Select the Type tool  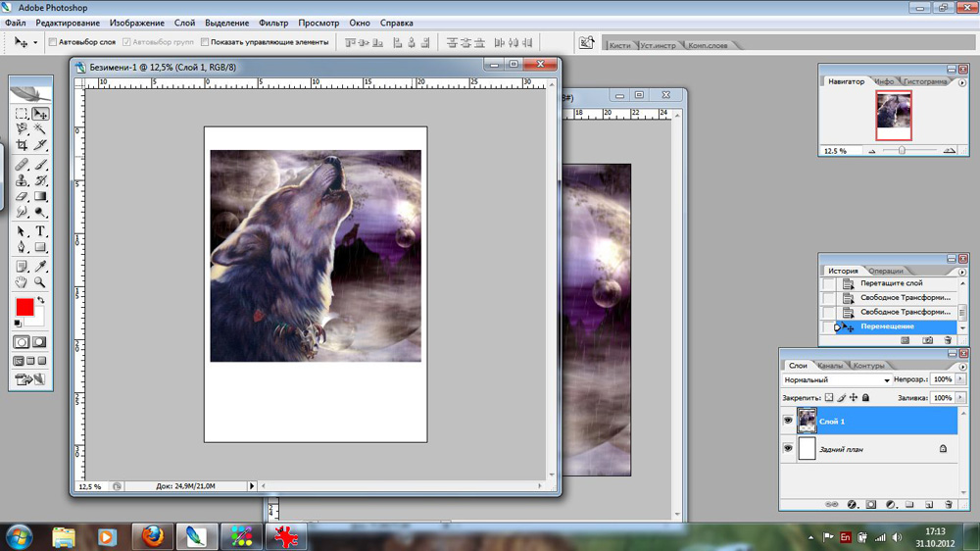40,231
